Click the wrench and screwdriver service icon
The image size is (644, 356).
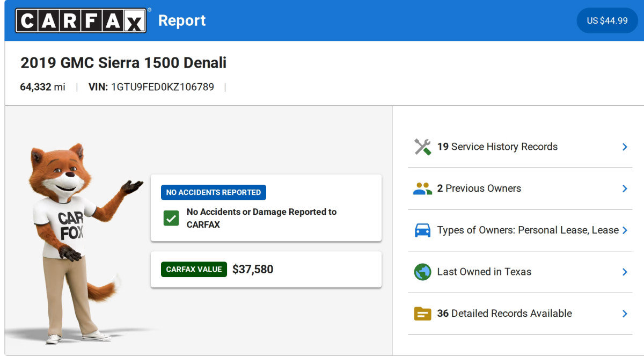[422, 147]
